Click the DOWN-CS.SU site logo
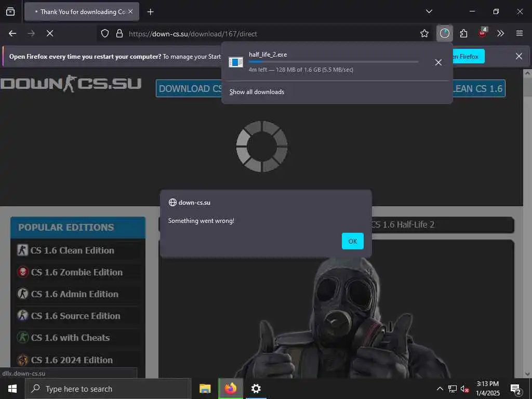532x399 pixels. click(71, 84)
